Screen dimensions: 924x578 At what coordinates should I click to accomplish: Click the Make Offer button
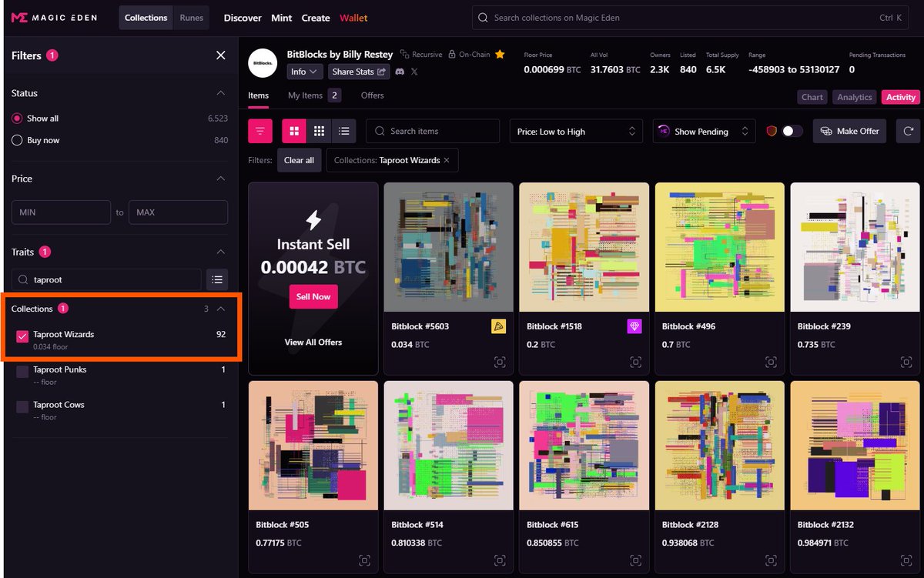click(x=850, y=131)
